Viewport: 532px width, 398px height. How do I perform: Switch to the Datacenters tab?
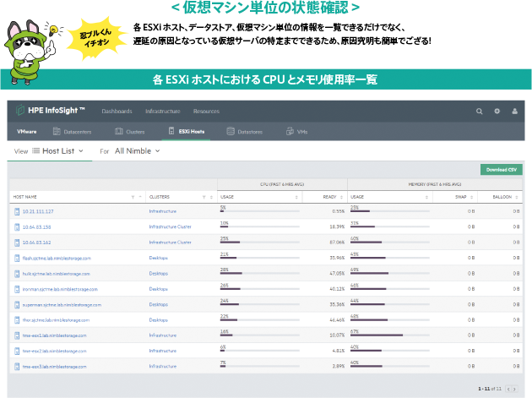(73, 132)
